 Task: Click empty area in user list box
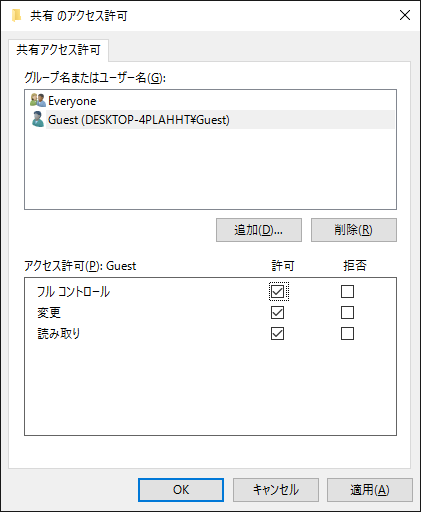(x=210, y=168)
